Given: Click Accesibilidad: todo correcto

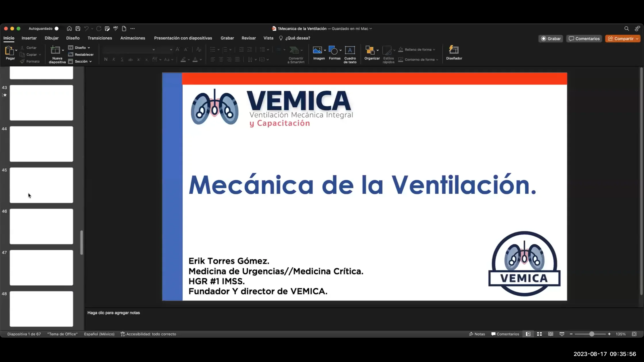Looking at the screenshot, I should click(148, 334).
